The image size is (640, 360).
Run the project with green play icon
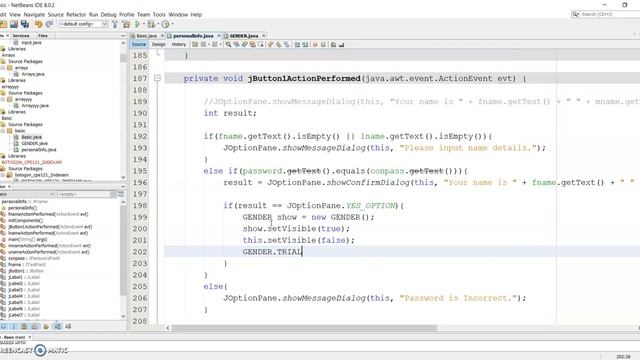(x=138, y=24)
